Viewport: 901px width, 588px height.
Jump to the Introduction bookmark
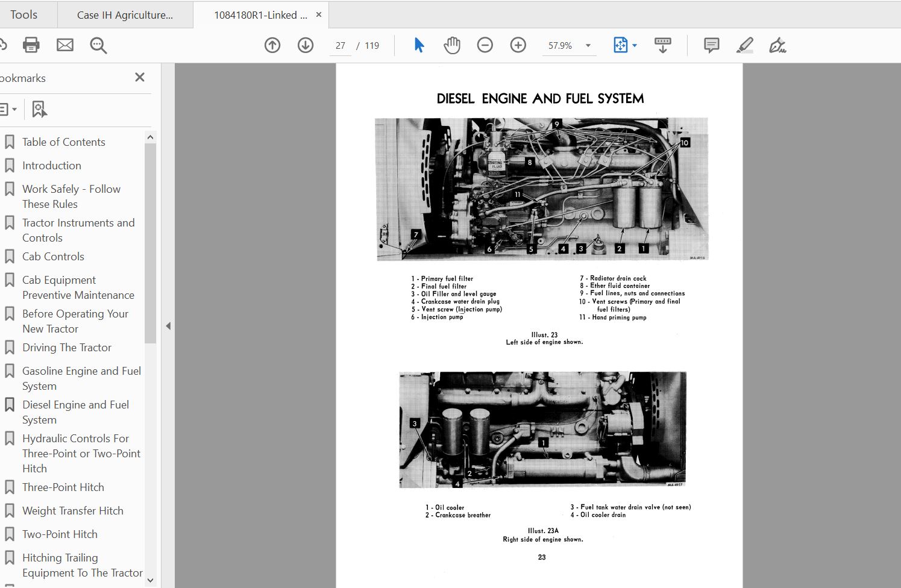tap(51, 166)
